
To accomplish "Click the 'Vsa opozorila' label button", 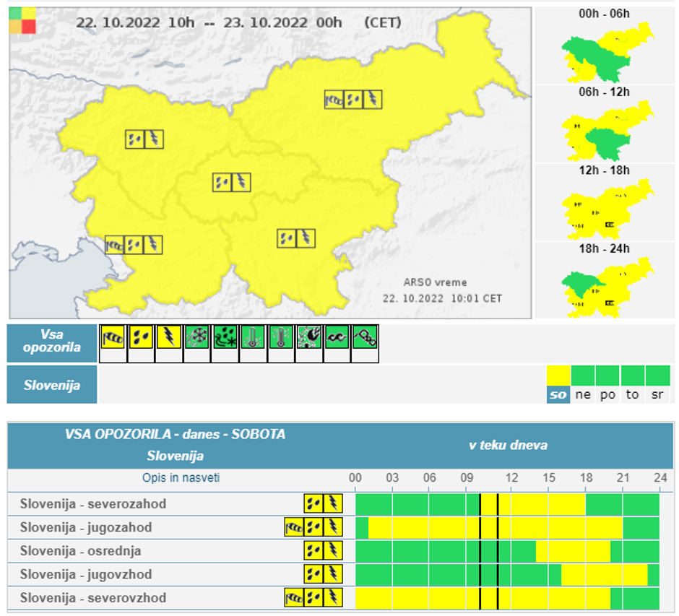I will pos(52,343).
